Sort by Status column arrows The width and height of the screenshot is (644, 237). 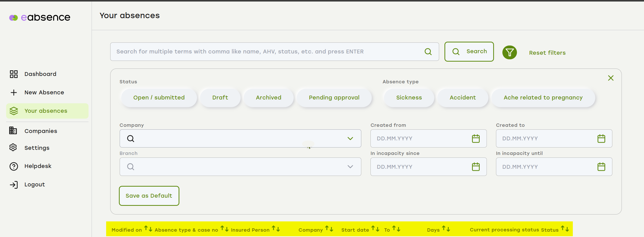click(565, 229)
